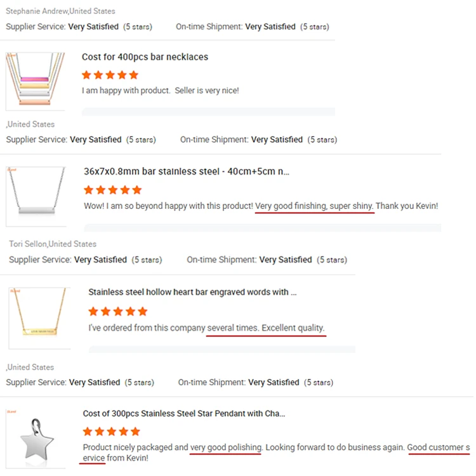View the gold heart bar necklace thumbnail
Image resolution: width=476 pixels, height=476 pixels.
click(40, 317)
